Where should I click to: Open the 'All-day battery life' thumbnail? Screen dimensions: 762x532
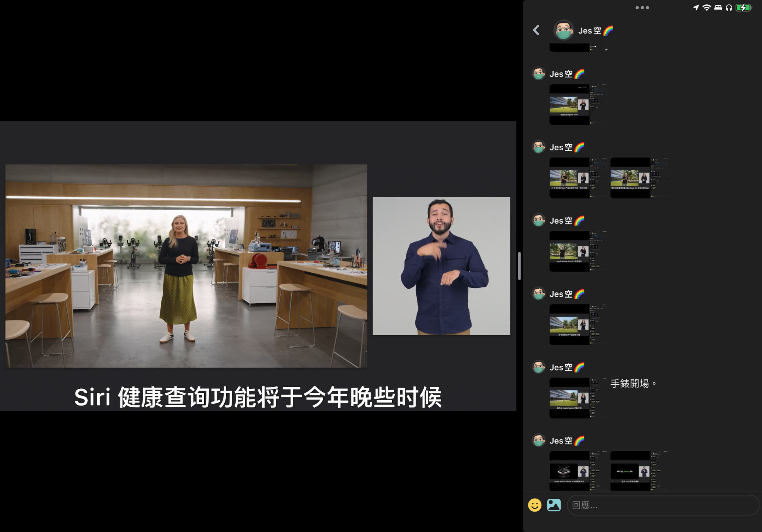pyautogui.click(x=640, y=471)
